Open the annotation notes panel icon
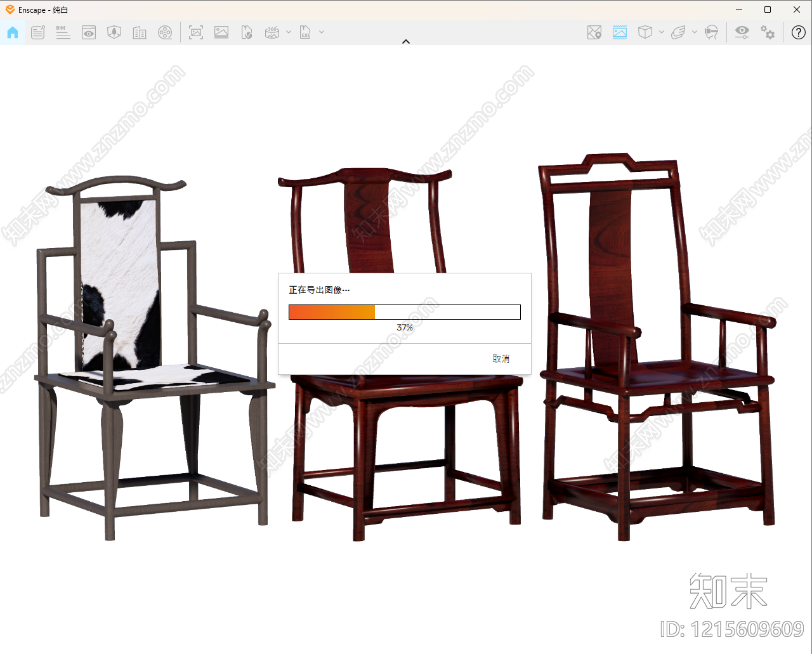 pos(38,32)
